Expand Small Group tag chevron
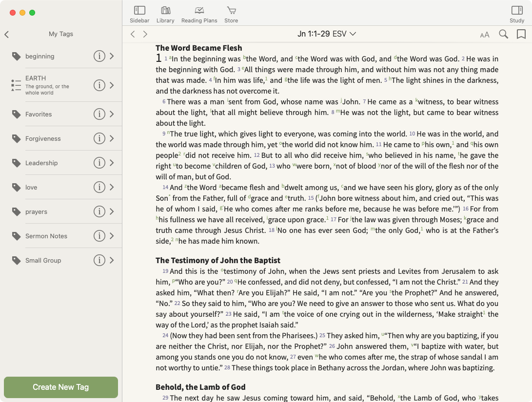The image size is (532, 402). (x=112, y=260)
